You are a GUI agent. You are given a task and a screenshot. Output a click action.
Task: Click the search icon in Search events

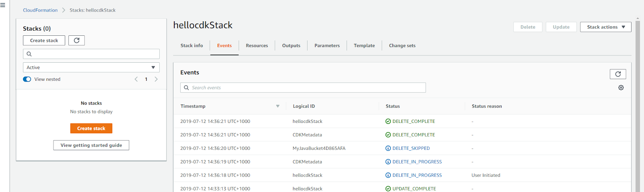tap(186, 88)
